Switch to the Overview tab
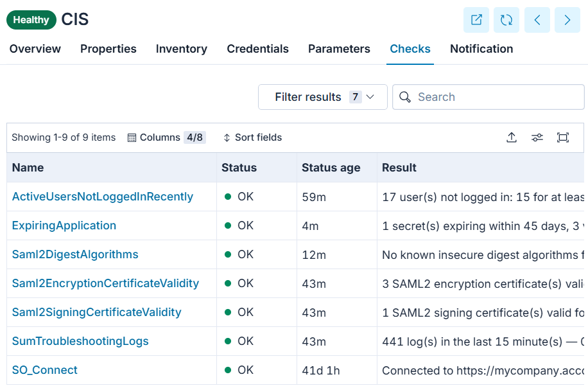This screenshot has height=388, width=588. coord(35,49)
